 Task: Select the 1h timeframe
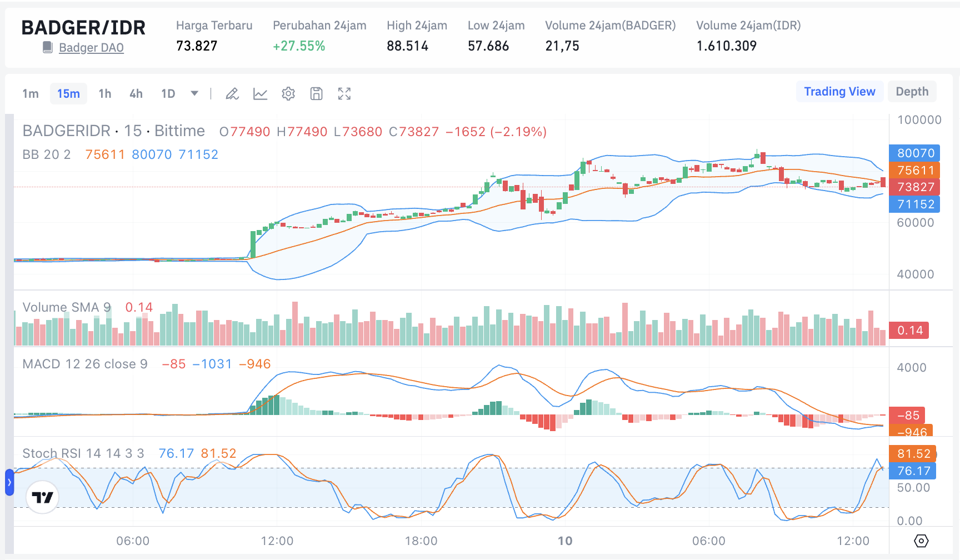(104, 94)
